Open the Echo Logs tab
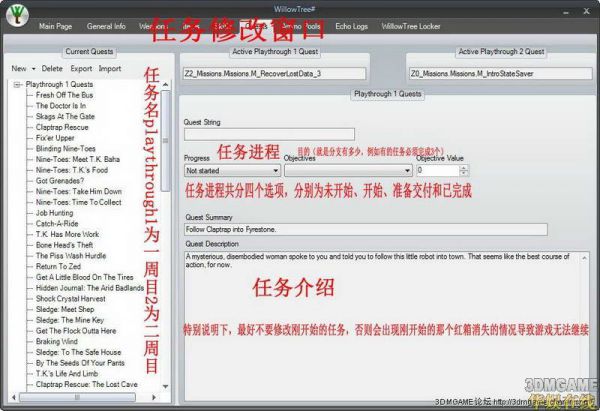 [x=354, y=25]
